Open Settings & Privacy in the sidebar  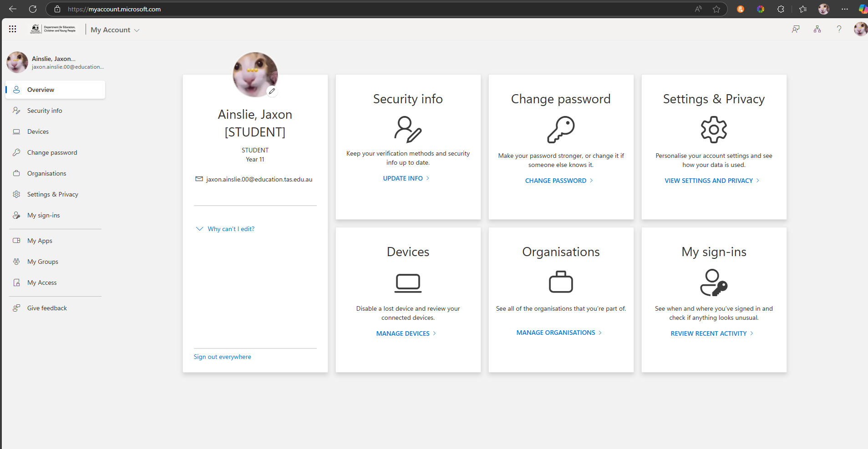pyautogui.click(x=56, y=194)
